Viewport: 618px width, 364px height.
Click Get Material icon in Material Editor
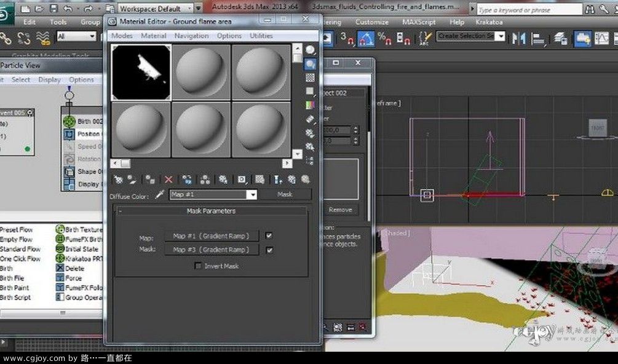tap(118, 180)
